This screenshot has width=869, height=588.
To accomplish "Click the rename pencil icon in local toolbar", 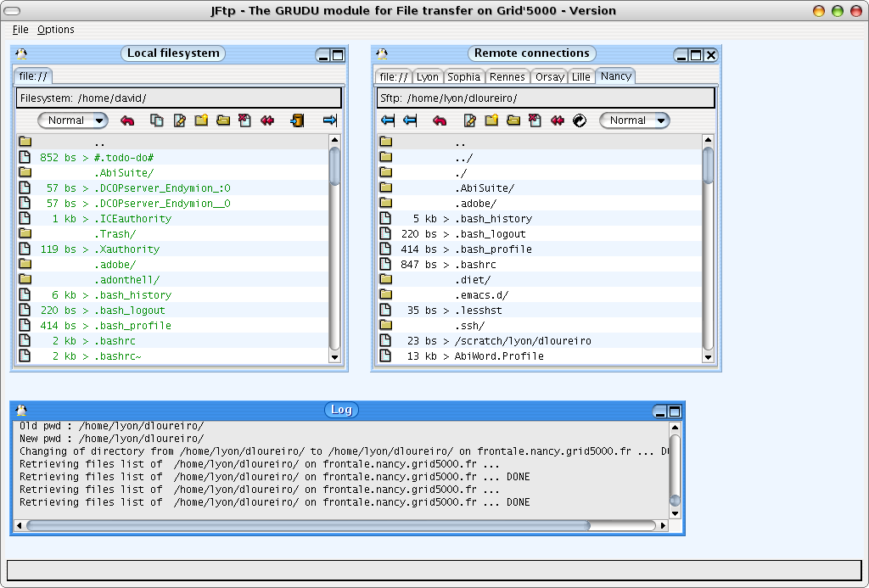I will (180, 120).
